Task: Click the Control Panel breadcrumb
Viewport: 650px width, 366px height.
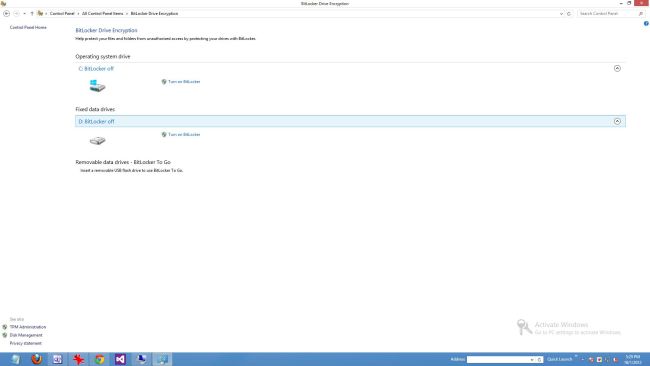Action: 62,14
